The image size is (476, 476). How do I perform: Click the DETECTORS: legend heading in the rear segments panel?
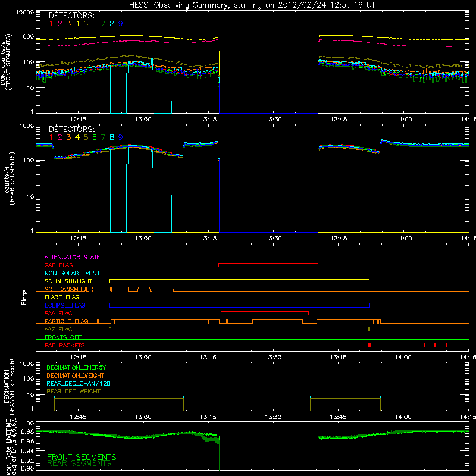point(72,129)
